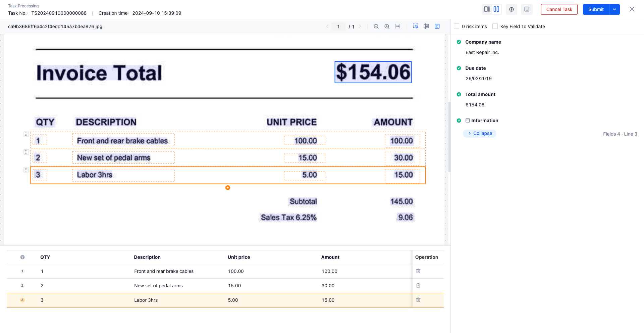Click green check next to Company name
Viewport: 644px width, 333px height.
459,42
